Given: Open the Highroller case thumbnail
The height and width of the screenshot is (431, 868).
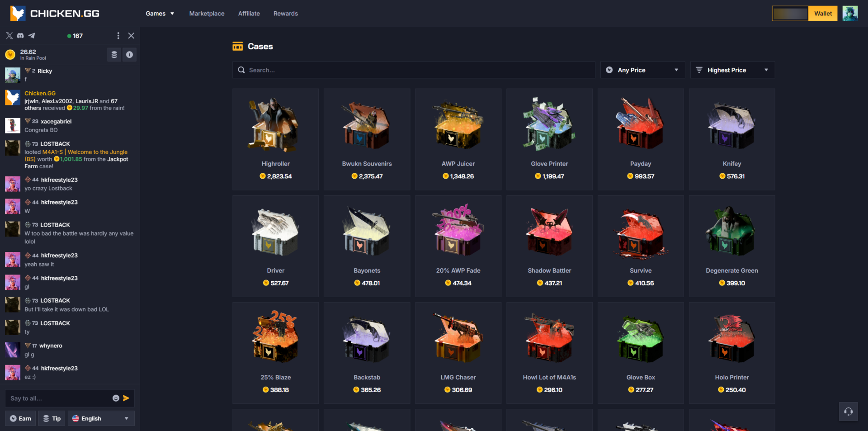Looking at the screenshot, I should coord(275,125).
